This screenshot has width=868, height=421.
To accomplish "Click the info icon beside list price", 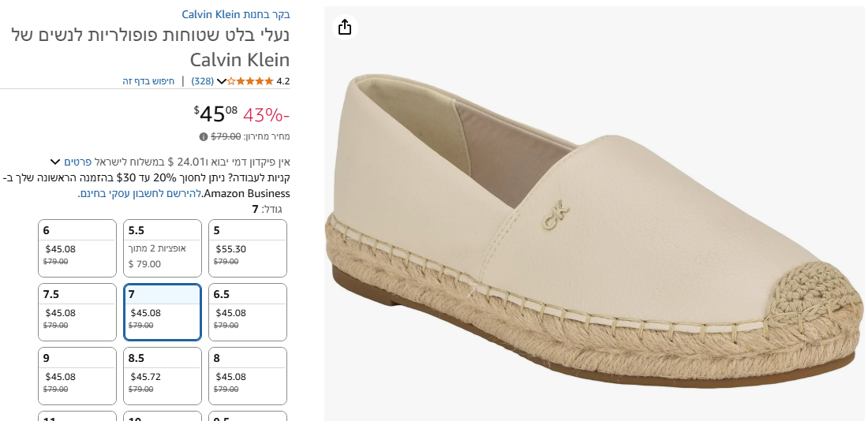I will pos(204,136).
